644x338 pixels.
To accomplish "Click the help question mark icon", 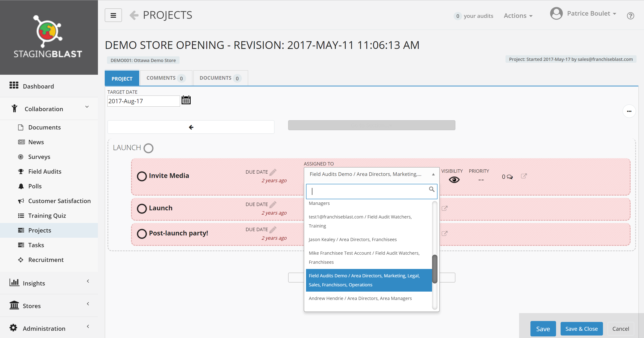I will point(630,16).
